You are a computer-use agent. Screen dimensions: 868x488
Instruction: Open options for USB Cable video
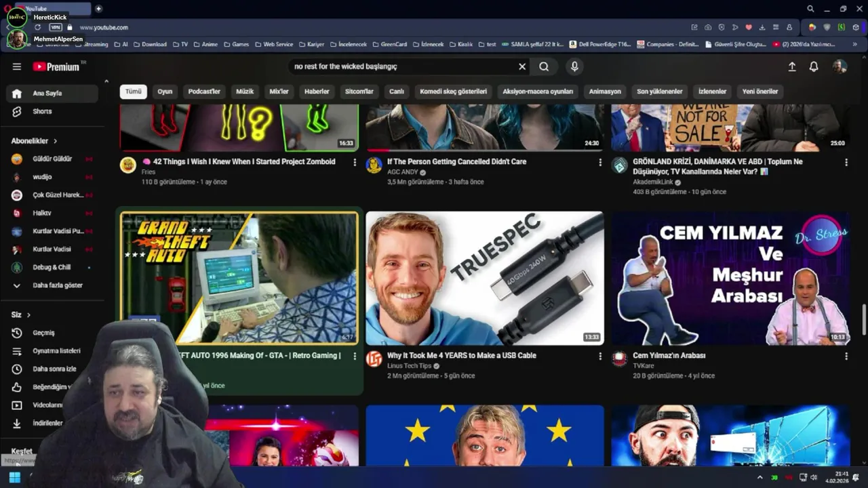(600, 357)
